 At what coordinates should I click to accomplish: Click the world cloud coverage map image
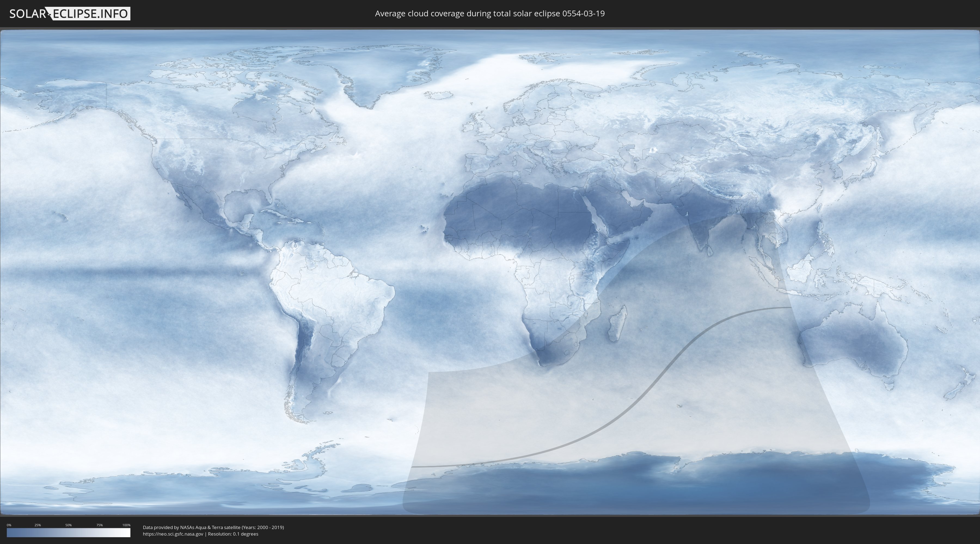490,272
